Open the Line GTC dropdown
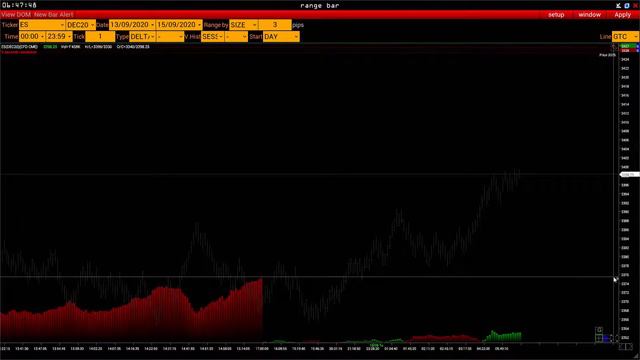The width and height of the screenshot is (640, 360). (625, 37)
